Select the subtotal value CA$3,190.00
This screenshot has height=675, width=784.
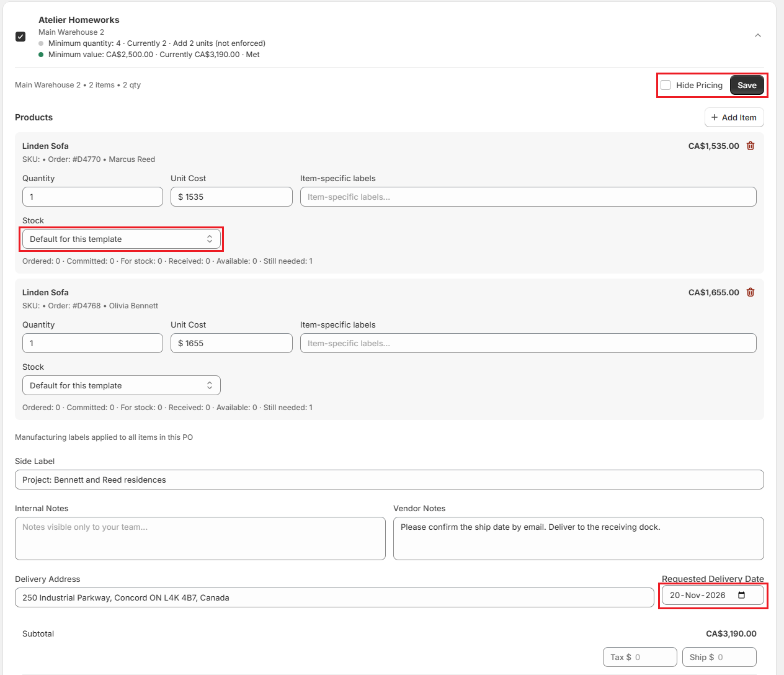[731, 633]
